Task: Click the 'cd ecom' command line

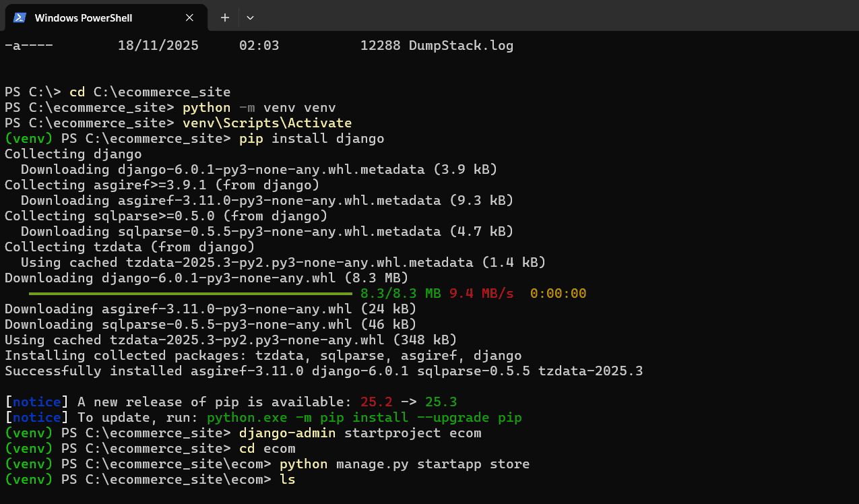Action: point(267,449)
